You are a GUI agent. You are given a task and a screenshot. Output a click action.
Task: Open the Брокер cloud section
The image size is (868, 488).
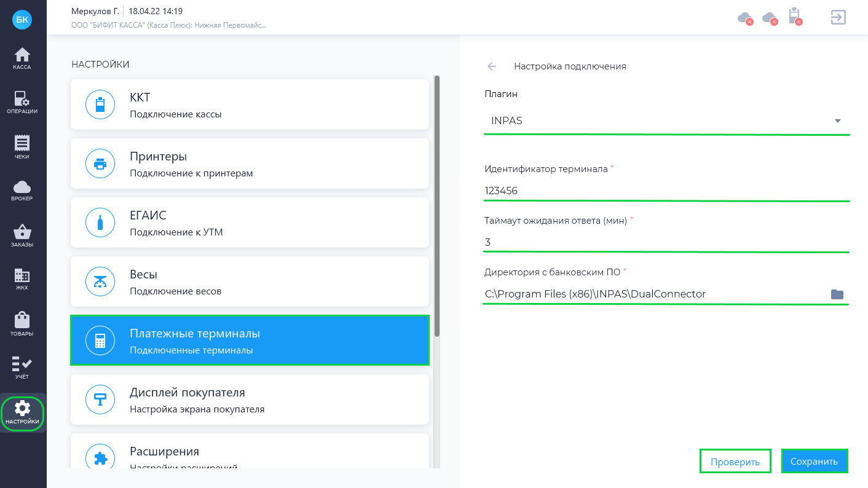(x=22, y=190)
